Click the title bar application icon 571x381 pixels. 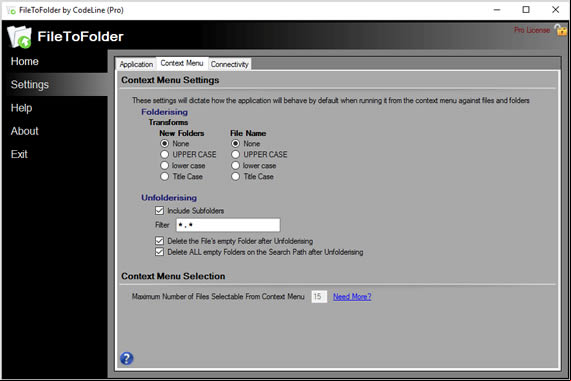(11, 10)
